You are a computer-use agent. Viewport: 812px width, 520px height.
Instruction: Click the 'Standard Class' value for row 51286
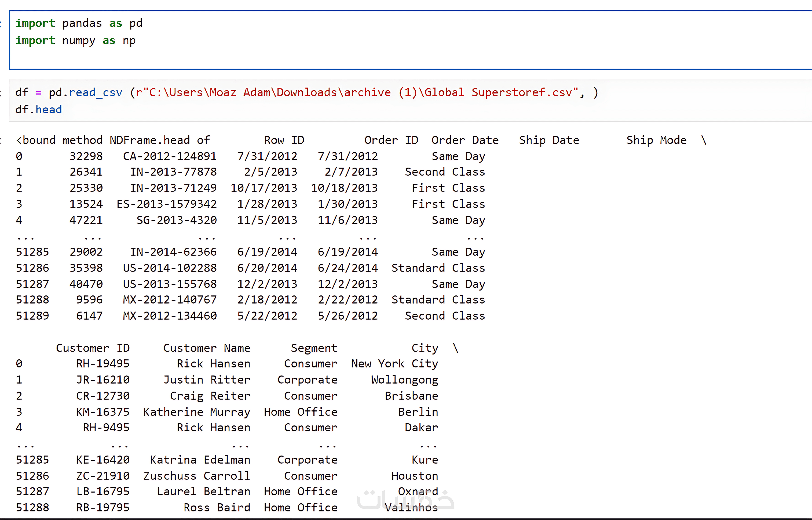point(438,268)
